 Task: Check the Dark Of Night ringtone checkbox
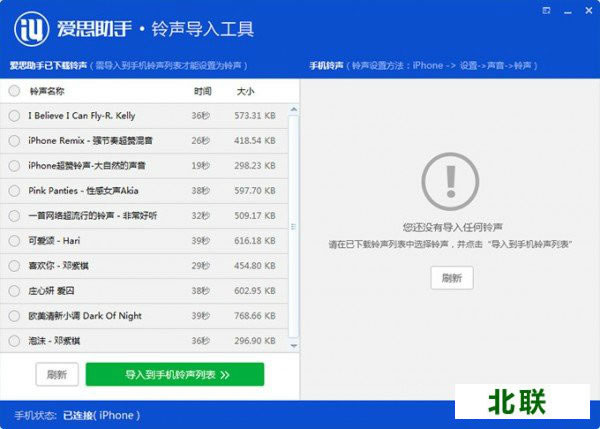[x=14, y=316]
